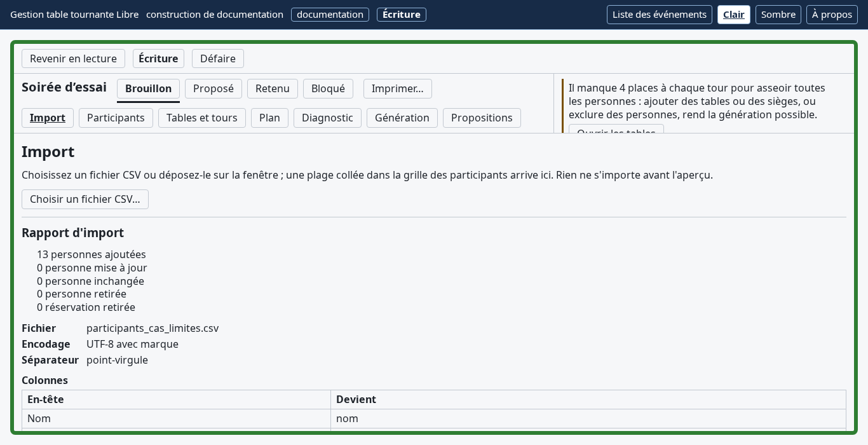This screenshot has width=868, height=445.
Task: Click the separator value point-virgule
Action: tap(117, 360)
